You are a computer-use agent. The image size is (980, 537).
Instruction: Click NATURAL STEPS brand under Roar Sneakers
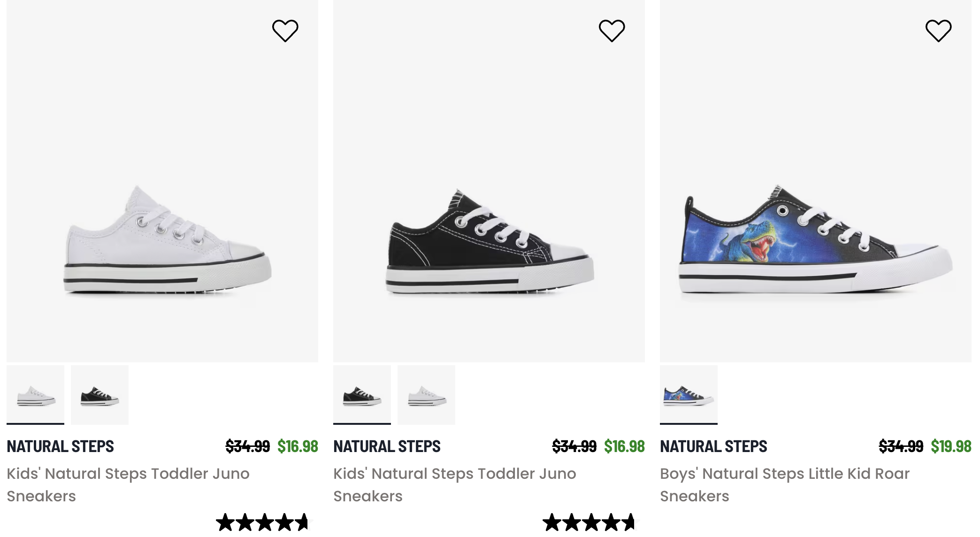(713, 446)
